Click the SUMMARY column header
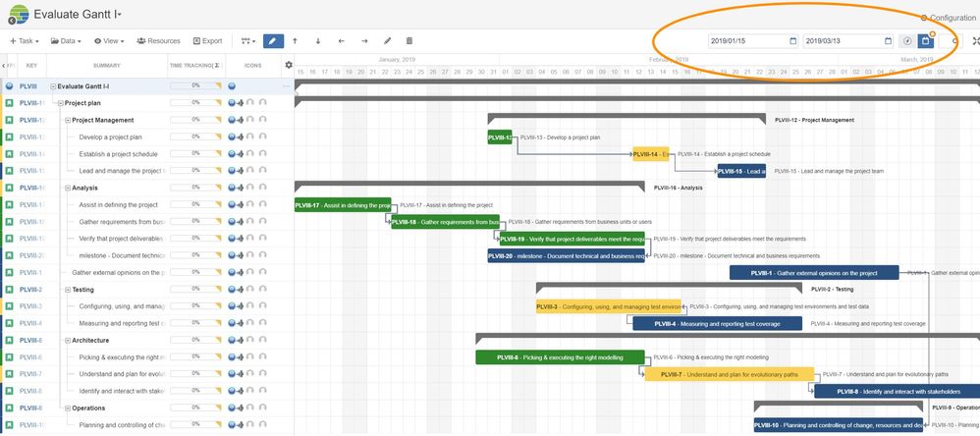 point(107,65)
